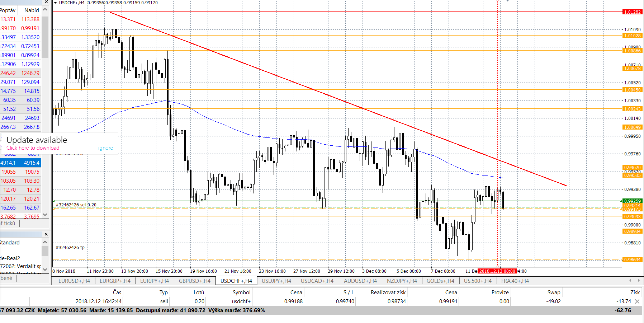Switch to the EURGBP+,H4 chart tab
This screenshot has width=644, height=323.
coord(115,281)
